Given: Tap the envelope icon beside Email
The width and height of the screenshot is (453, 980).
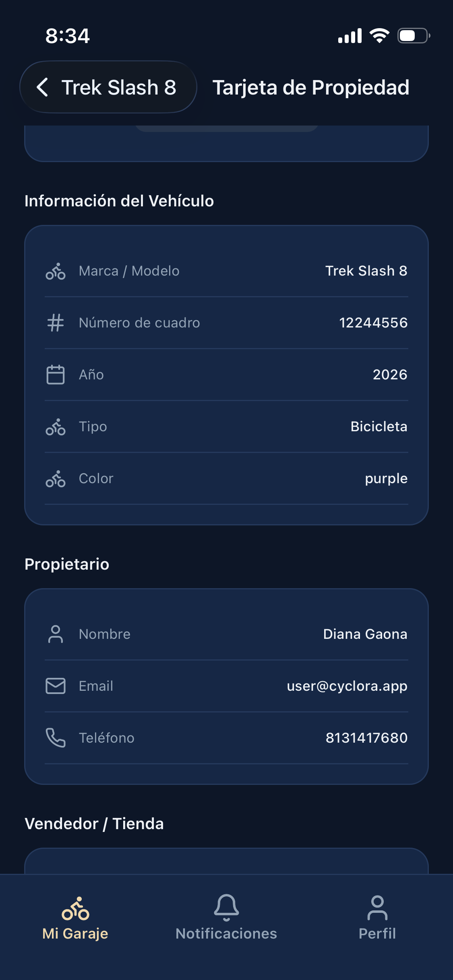Looking at the screenshot, I should pyautogui.click(x=56, y=686).
